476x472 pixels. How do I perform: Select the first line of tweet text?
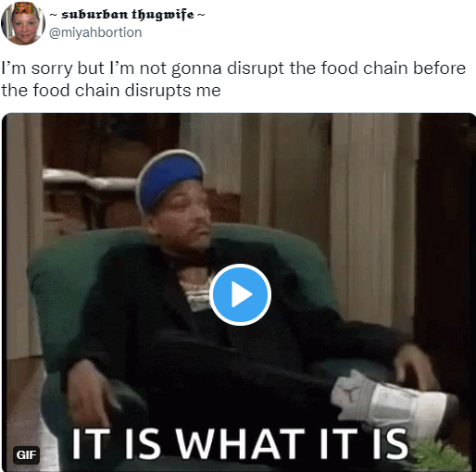[x=233, y=68]
